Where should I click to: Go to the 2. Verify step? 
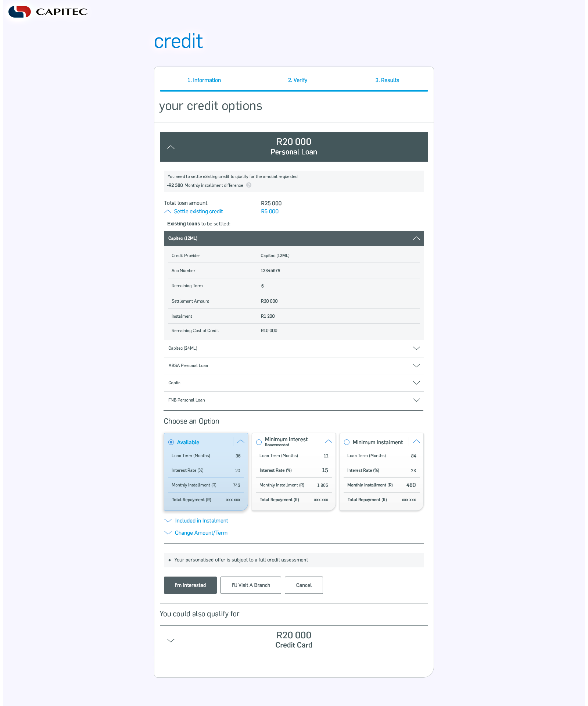298,80
